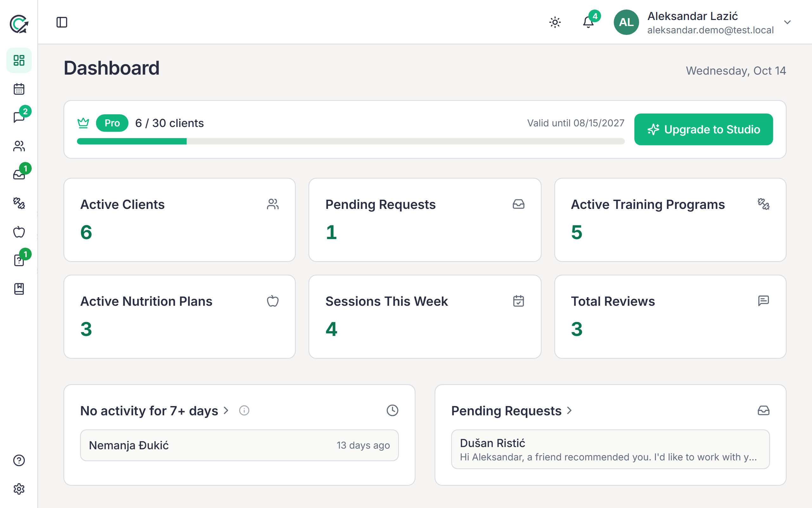Screen dimensions: 812x508
Task: Click the Upgrade to Studio button
Action: tap(703, 129)
